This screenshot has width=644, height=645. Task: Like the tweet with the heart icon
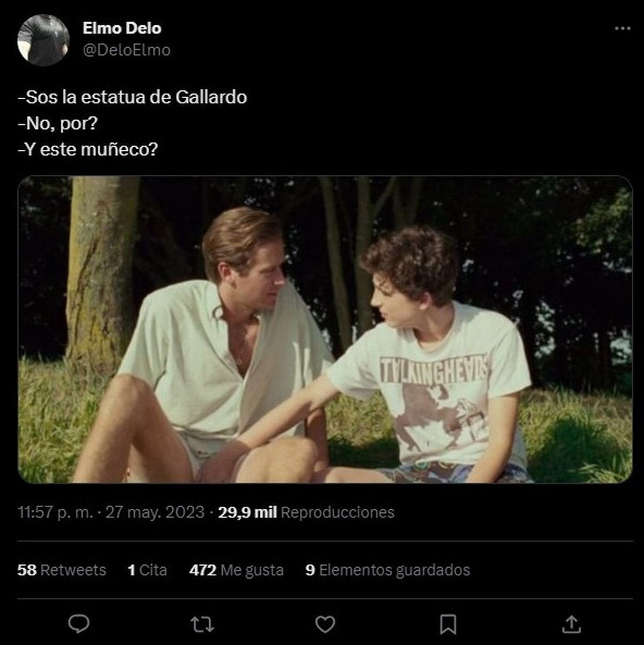pyautogui.click(x=325, y=624)
